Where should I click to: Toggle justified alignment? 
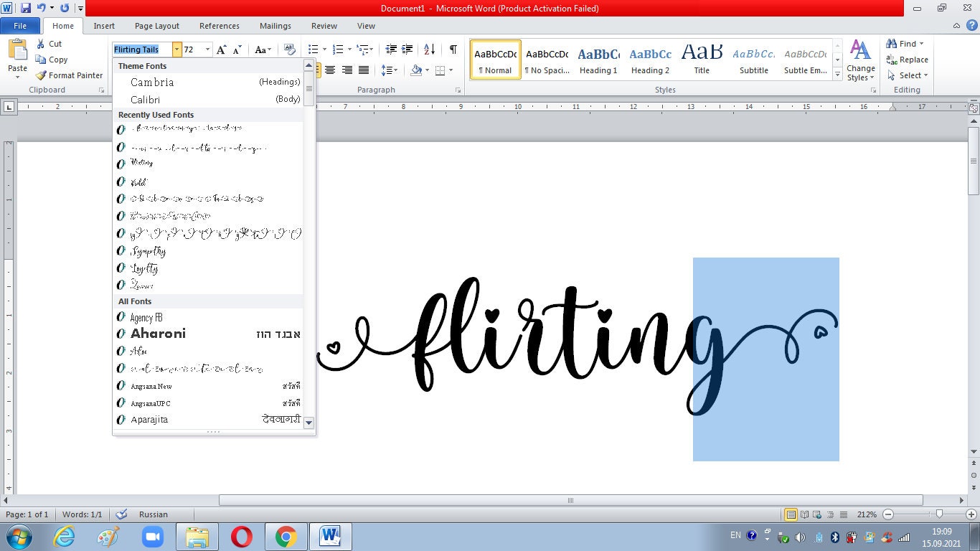(363, 70)
